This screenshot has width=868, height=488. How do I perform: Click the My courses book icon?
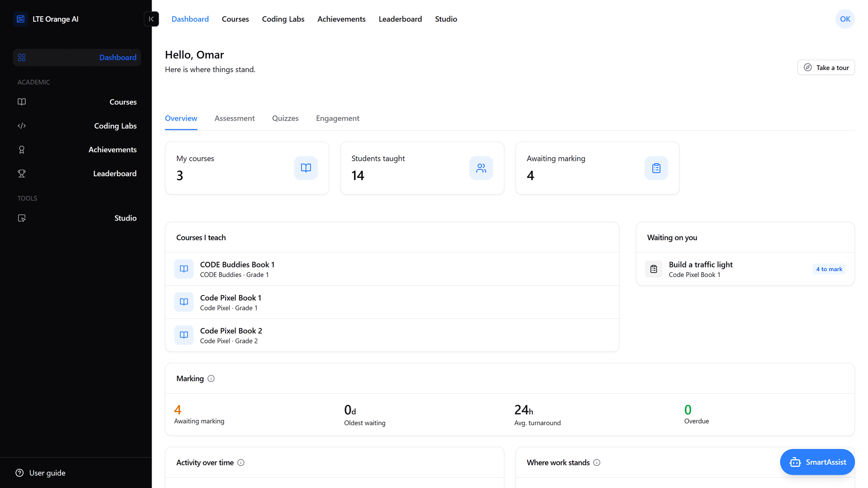(x=306, y=168)
